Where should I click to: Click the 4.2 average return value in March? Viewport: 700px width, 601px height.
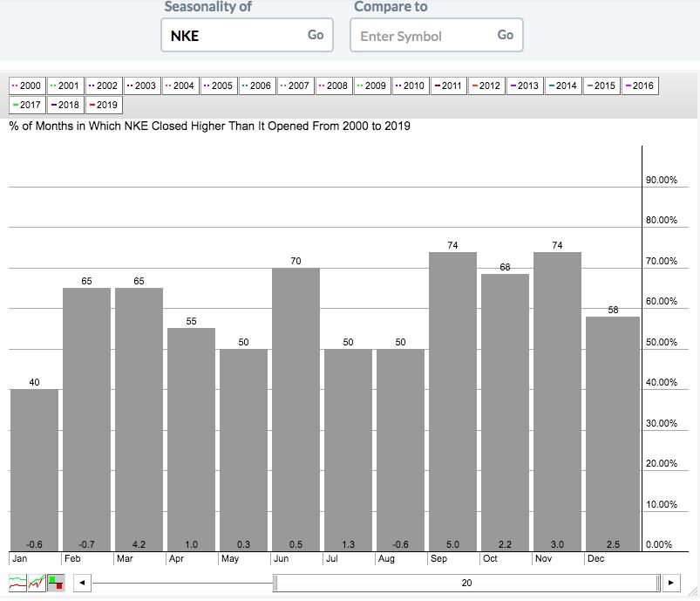click(x=139, y=544)
